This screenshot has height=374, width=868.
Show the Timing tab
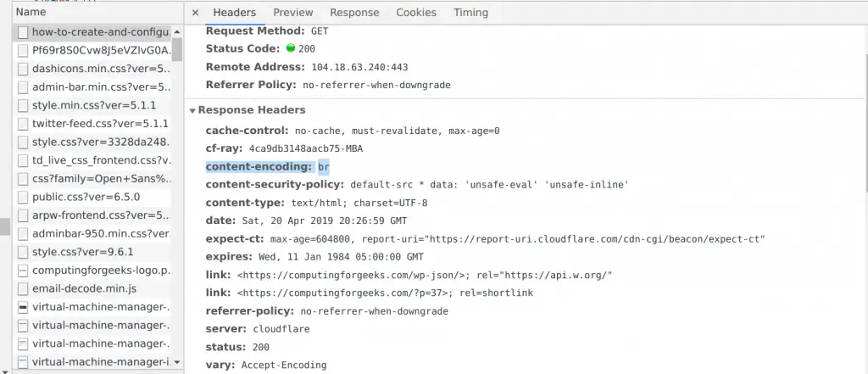[470, 12]
